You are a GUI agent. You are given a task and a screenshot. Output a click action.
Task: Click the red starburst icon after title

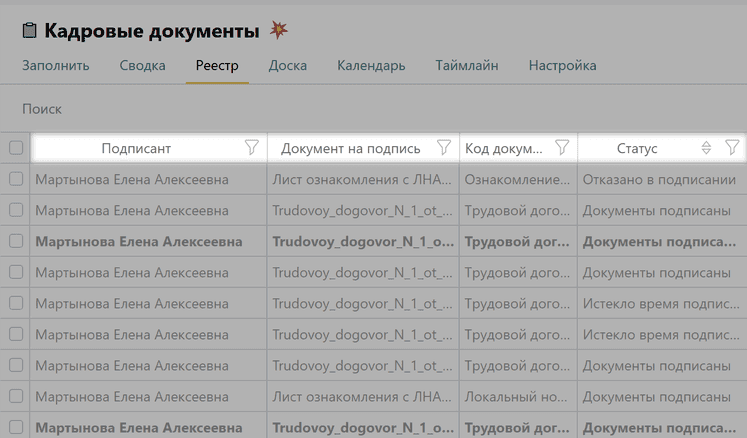click(279, 30)
